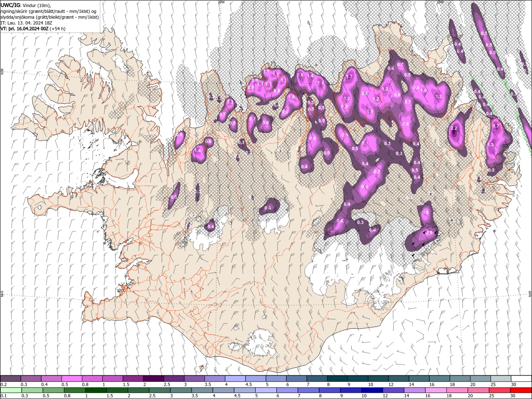
Task: Click the bottom-row legend swatch labeled 25
Action: [x=500, y=390]
